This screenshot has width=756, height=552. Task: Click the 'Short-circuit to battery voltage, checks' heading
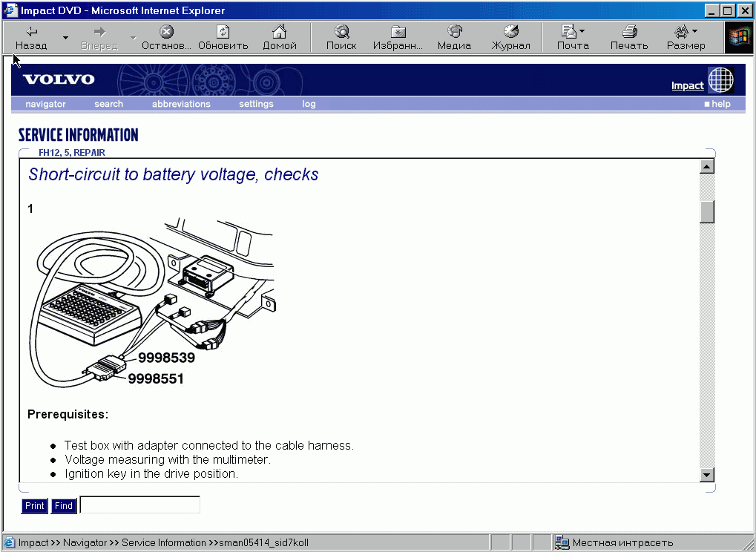point(173,174)
